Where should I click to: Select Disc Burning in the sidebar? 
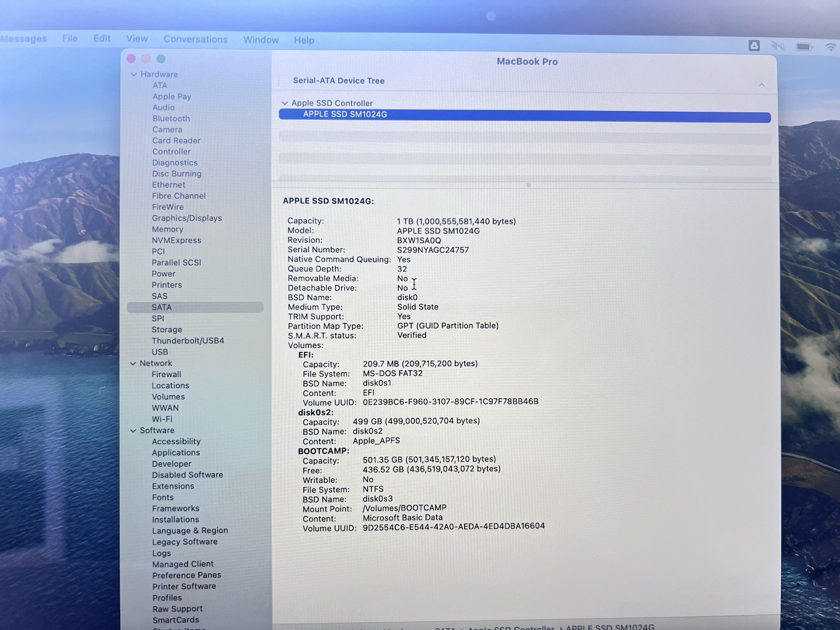pyautogui.click(x=176, y=174)
